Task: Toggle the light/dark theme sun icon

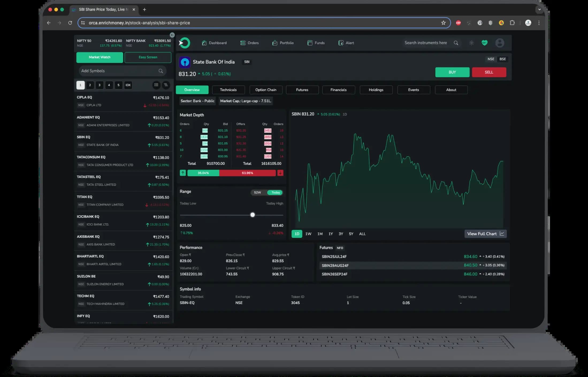Action: coord(471,43)
